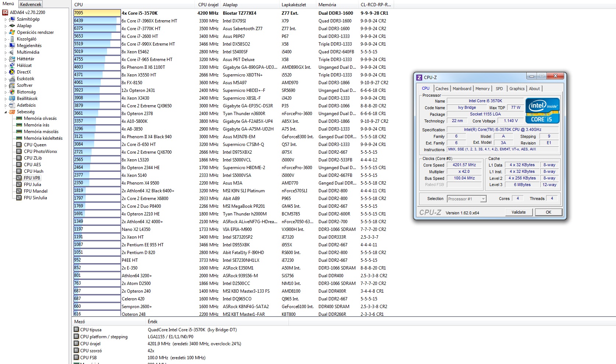Select the Beállítások config icon
Viewport: 616px width, 364px height.
(x=12, y=99)
